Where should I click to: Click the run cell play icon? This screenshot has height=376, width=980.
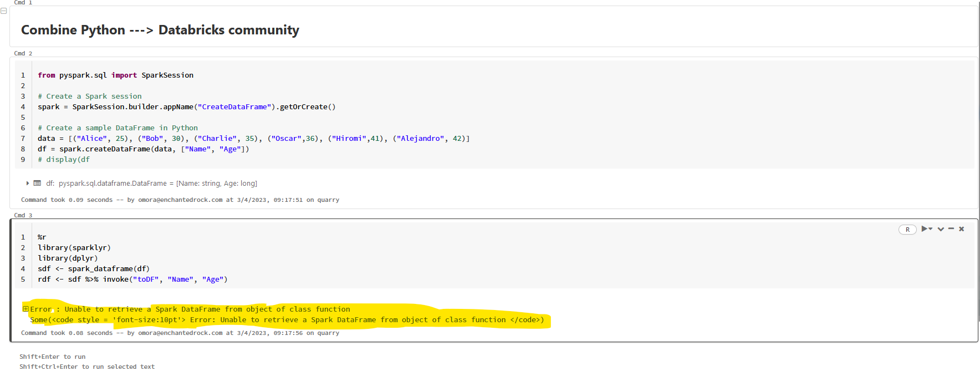pos(924,229)
